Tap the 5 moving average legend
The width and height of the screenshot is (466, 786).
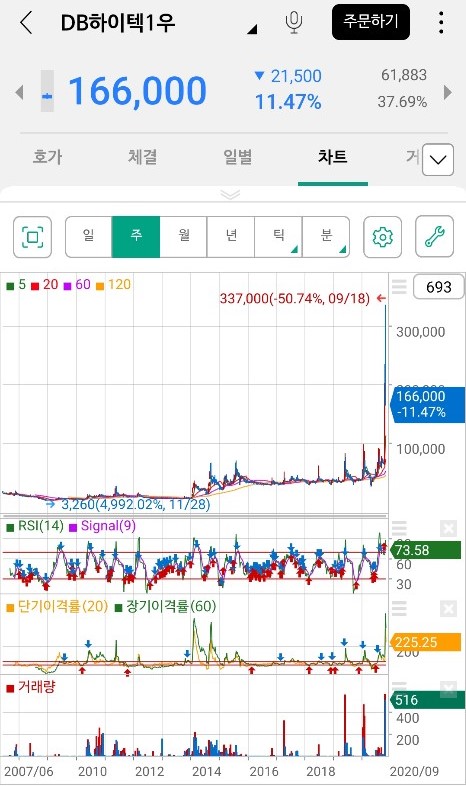[16, 285]
